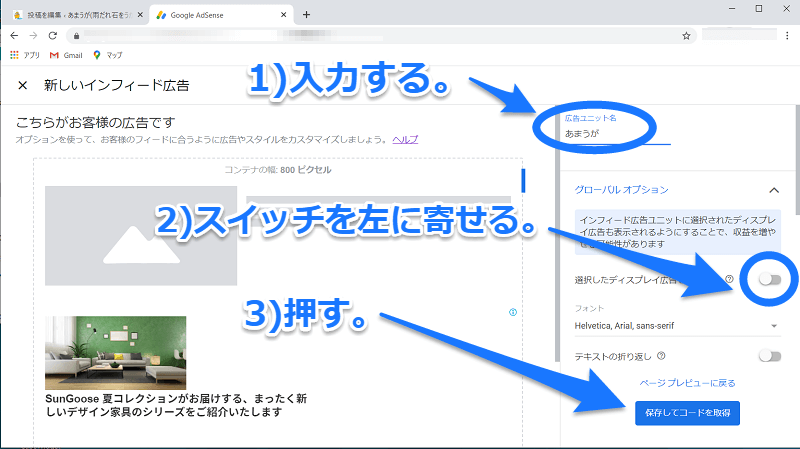
Task: Reload the current page
Action: (x=55, y=35)
